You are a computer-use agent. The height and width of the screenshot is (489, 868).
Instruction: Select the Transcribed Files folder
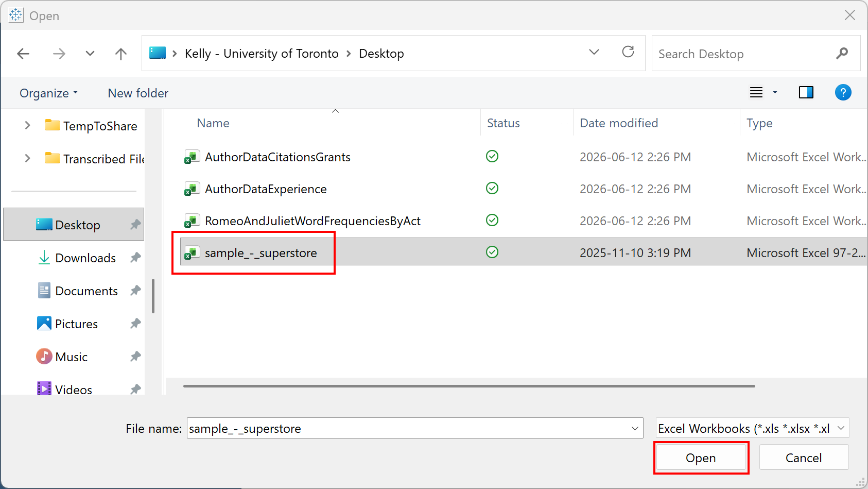tap(95, 159)
